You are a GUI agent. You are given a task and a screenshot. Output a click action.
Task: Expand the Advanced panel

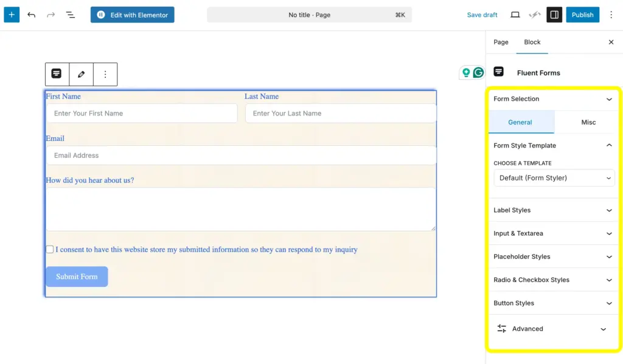point(553,329)
